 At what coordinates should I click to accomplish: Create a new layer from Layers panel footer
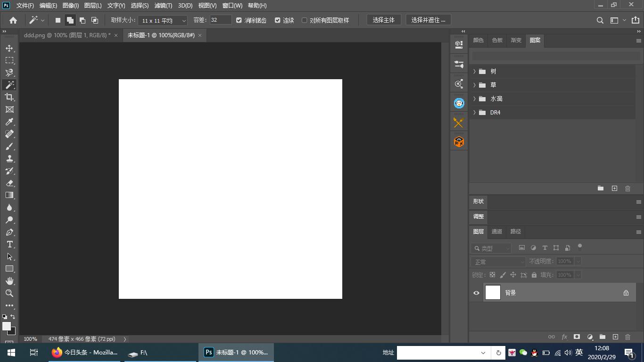pyautogui.click(x=615, y=337)
